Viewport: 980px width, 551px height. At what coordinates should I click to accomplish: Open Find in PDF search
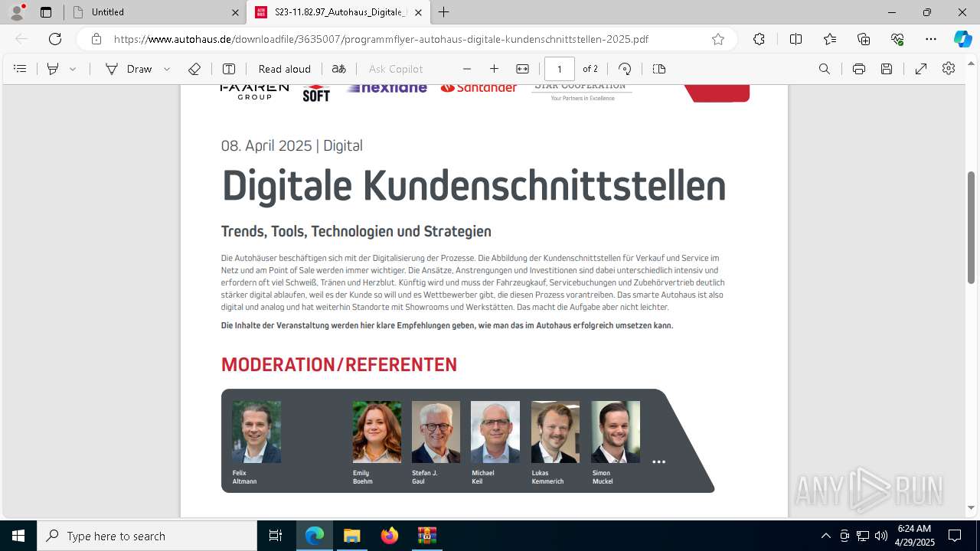(x=825, y=69)
